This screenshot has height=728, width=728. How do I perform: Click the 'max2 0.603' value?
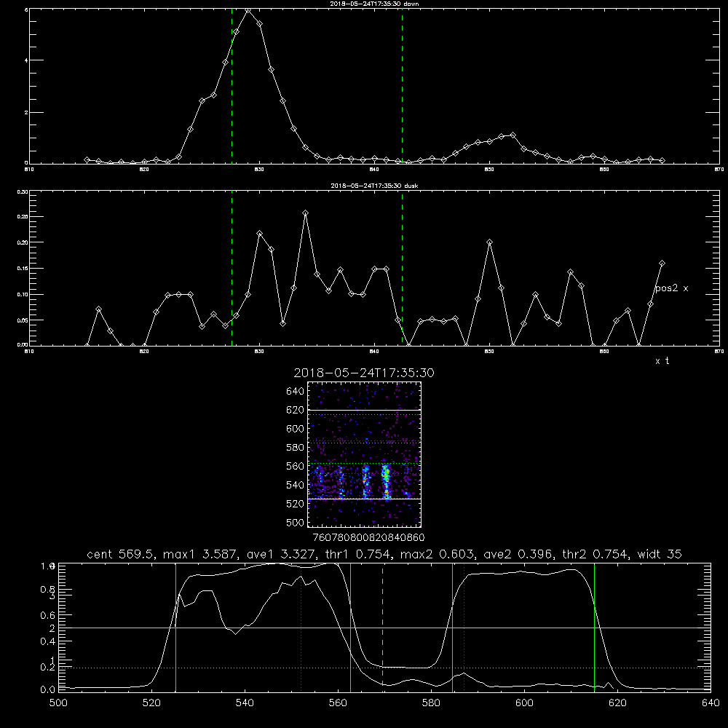point(438,554)
